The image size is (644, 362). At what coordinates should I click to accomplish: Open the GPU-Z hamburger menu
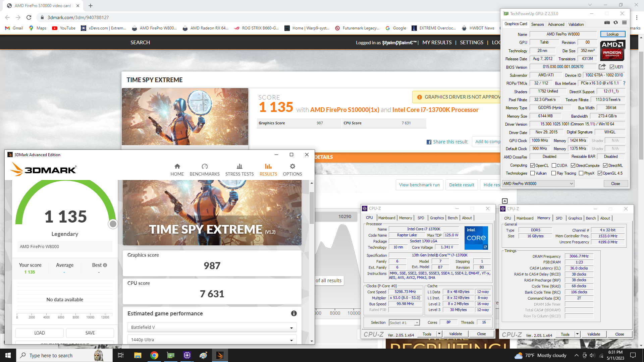click(x=624, y=23)
